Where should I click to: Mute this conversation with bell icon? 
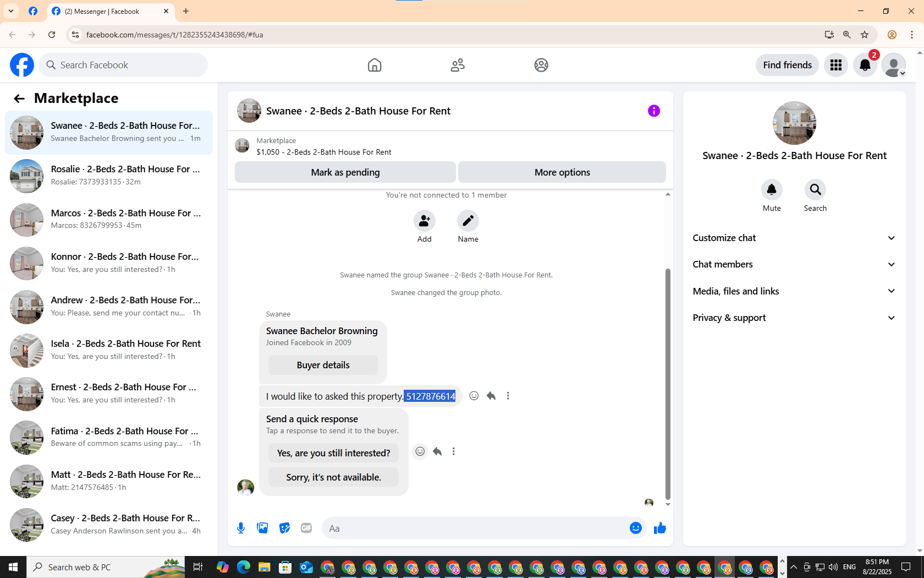[772, 190]
